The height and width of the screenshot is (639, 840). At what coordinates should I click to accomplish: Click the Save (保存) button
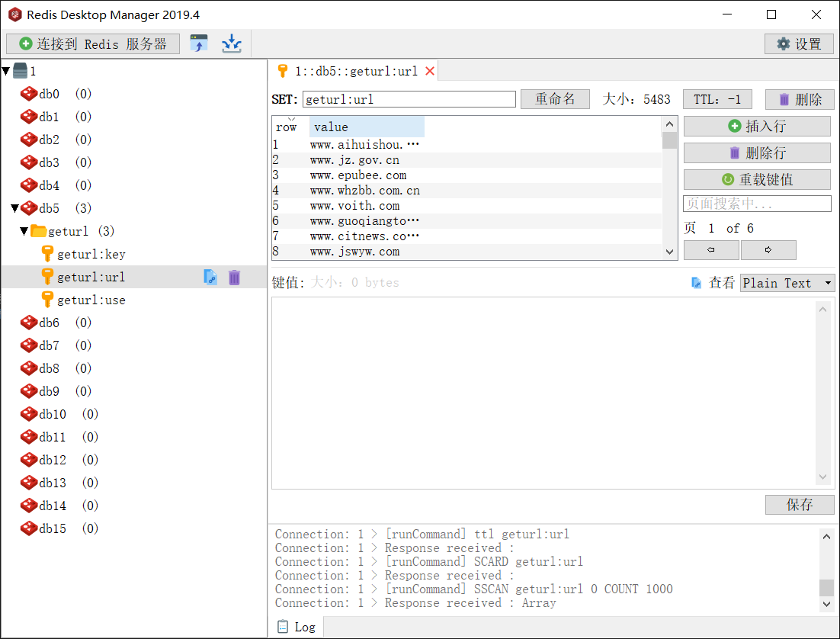pyautogui.click(x=800, y=505)
